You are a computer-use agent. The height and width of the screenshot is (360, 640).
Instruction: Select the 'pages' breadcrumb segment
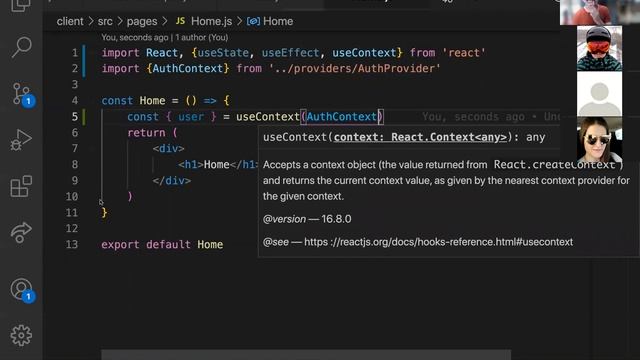pyautogui.click(x=142, y=21)
